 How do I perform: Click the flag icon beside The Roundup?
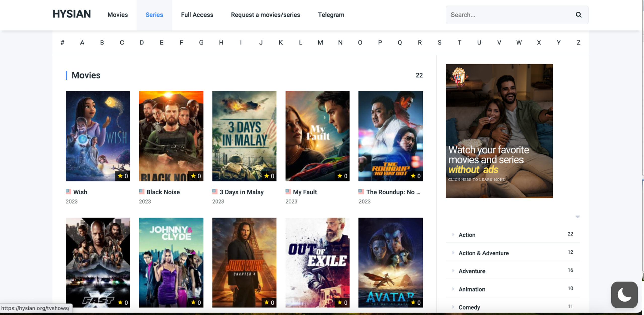(361, 192)
